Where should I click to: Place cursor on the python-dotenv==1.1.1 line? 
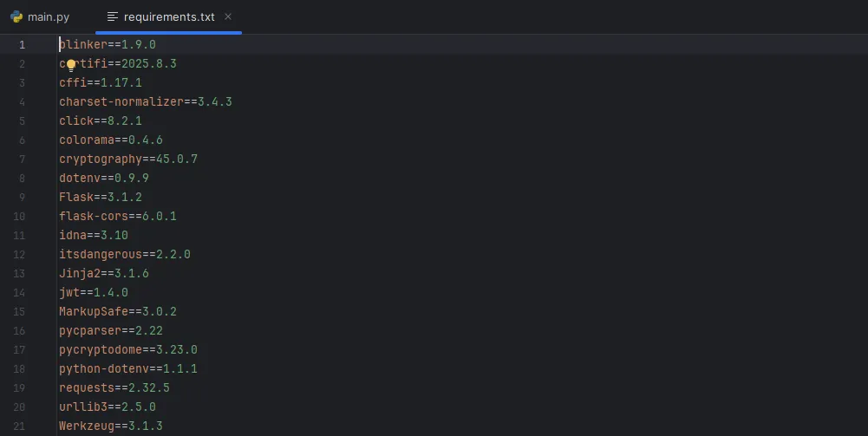[x=127, y=369]
